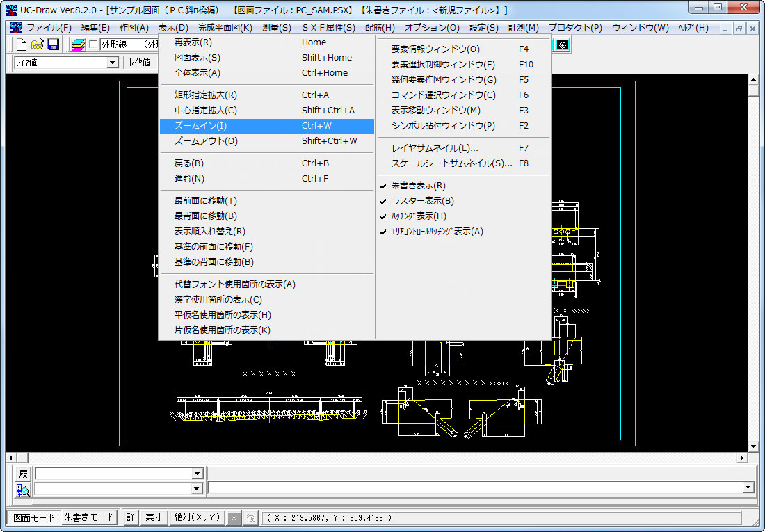Expand the dropdown beside the magnifier icon
This screenshot has height=532, width=765.
pyautogui.click(x=198, y=489)
